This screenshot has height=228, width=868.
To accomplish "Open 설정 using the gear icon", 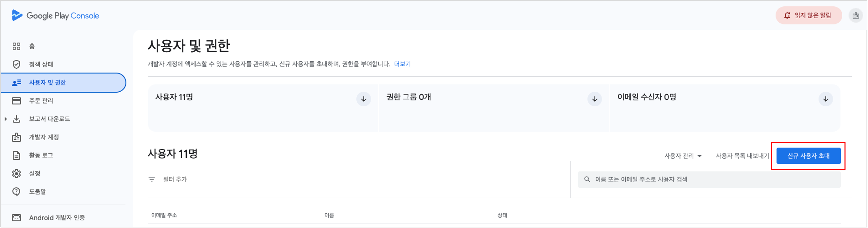I will 16,173.
